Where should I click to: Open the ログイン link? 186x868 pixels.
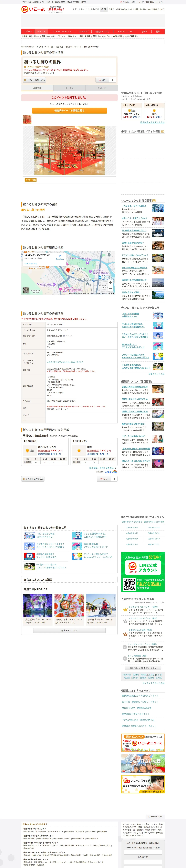tap(160, 2)
